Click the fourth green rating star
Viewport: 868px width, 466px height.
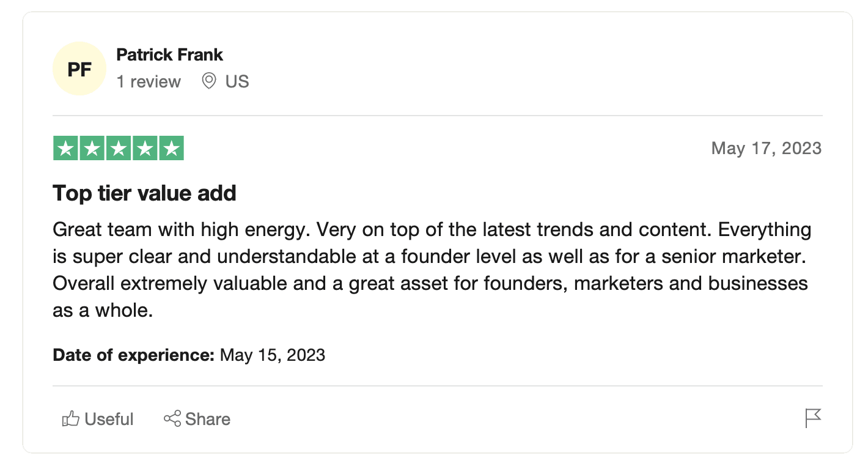(x=145, y=149)
